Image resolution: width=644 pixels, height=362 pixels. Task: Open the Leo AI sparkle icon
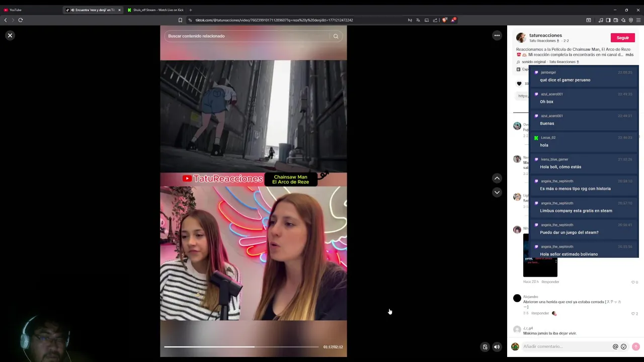tap(623, 20)
